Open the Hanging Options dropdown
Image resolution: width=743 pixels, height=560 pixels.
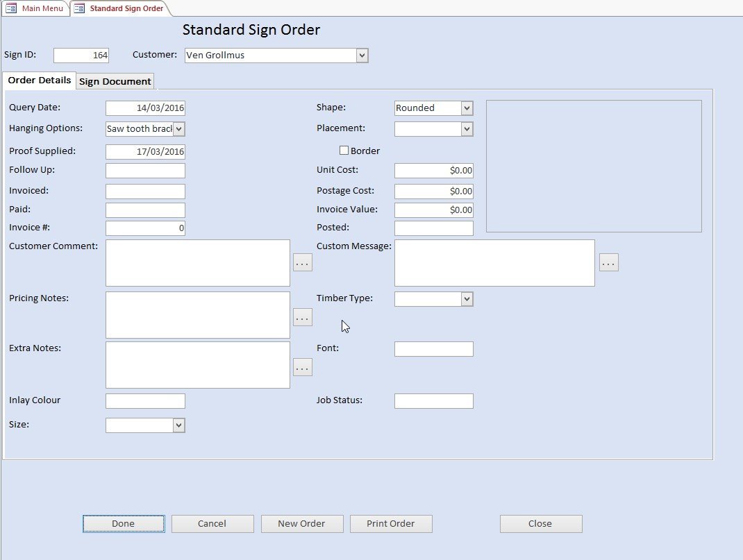pyautogui.click(x=179, y=129)
